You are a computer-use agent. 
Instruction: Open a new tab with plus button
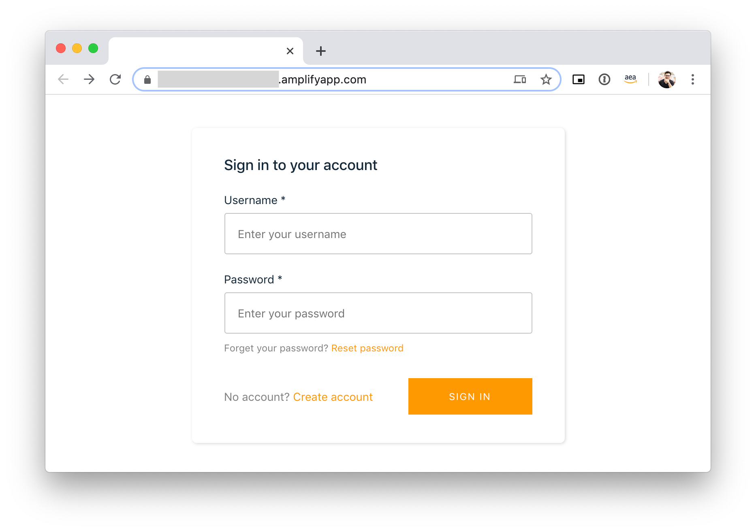coord(321,51)
